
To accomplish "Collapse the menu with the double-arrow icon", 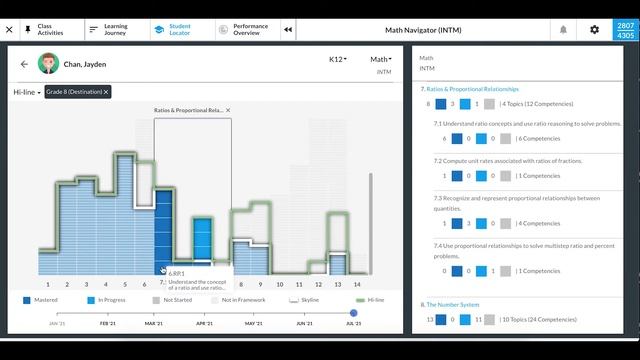I will (x=288, y=29).
